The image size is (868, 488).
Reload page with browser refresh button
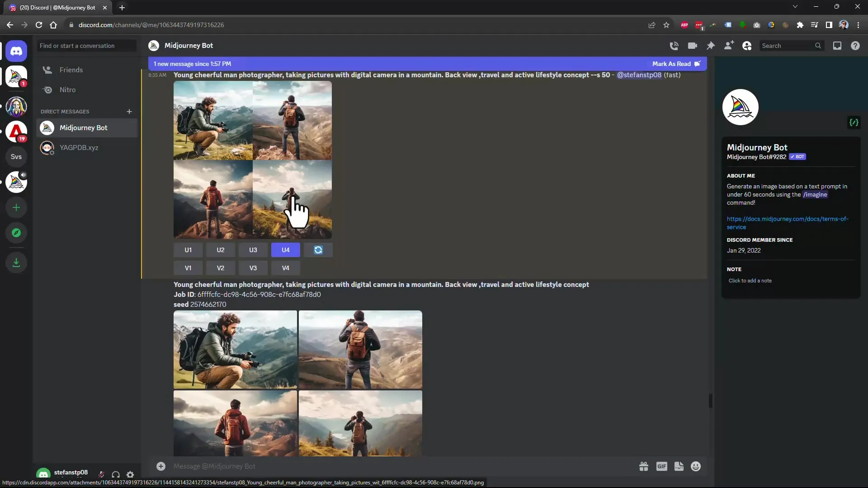point(39,25)
